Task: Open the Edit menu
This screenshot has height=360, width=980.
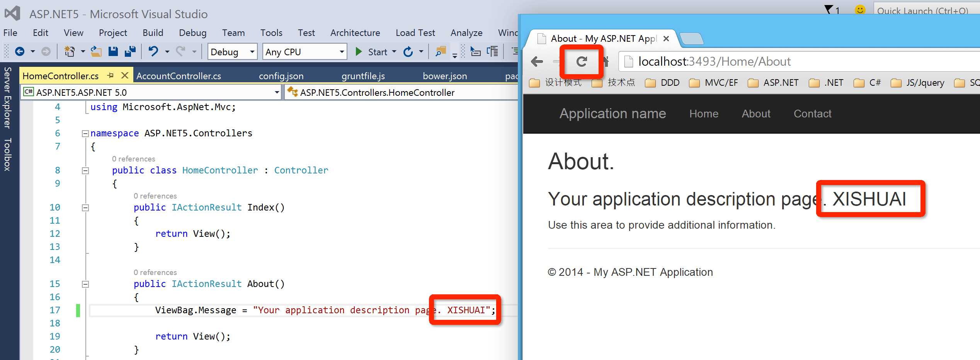Action: tap(41, 33)
